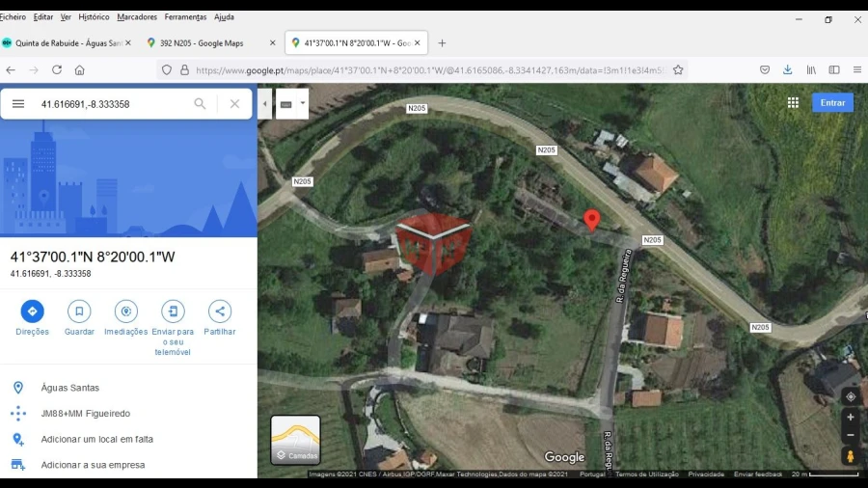This screenshot has width=868, height=488.
Task: Open the Google Maps hamburger menu
Action: (18, 104)
